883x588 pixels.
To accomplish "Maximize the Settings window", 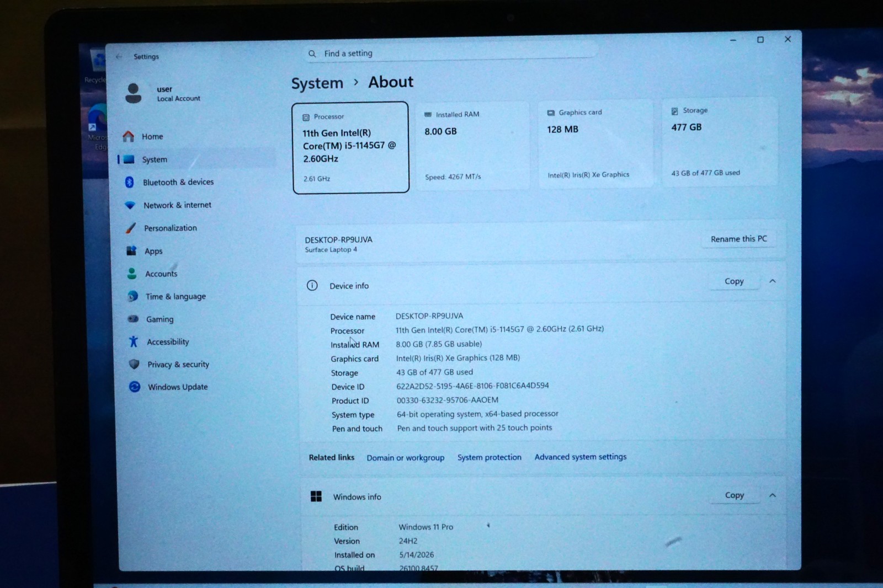I will pos(760,40).
